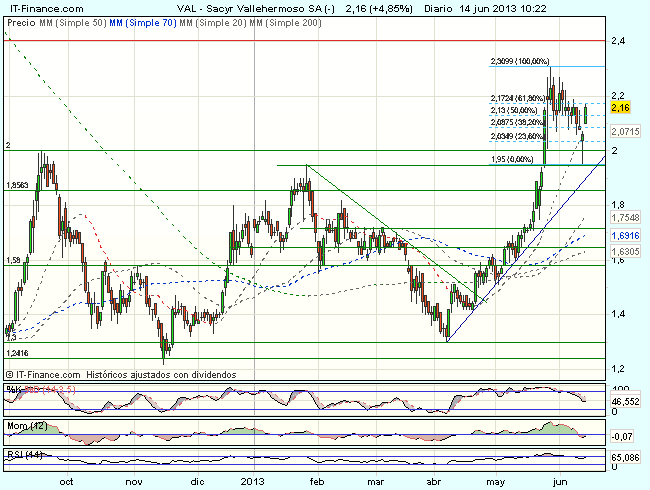The width and height of the screenshot is (650, 490).
Task: Select the Precio legend label
Action: [x=19, y=21]
